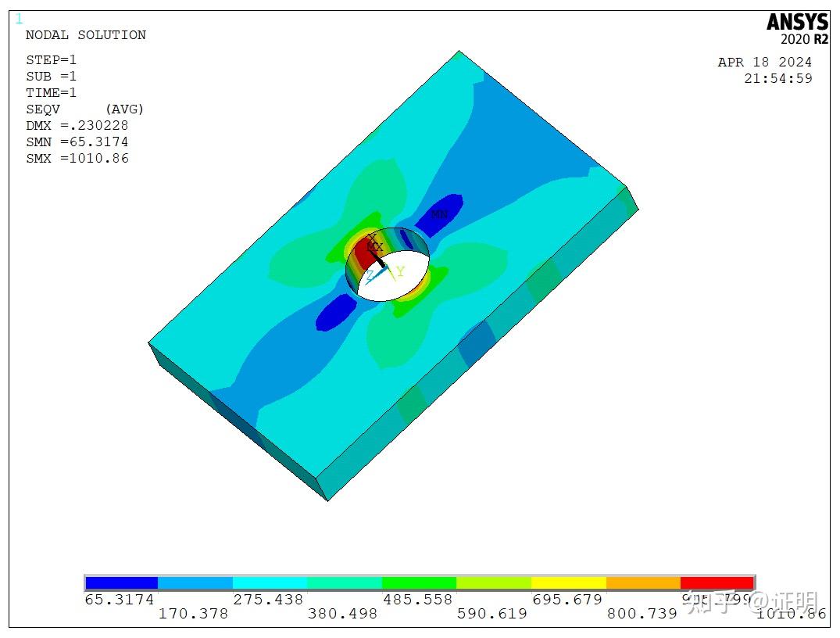This screenshot has width=840, height=638.
Task: Click the coordinate triad origin inside the hole
Action: tap(384, 264)
